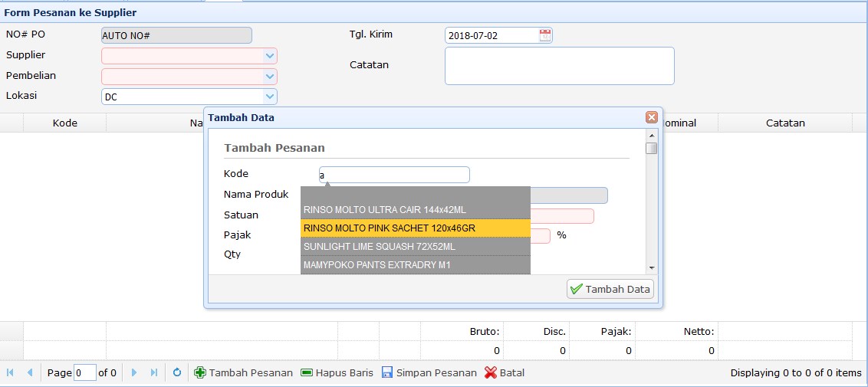Go to first page in pager
The width and height of the screenshot is (868, 387).
click(10, 372)
